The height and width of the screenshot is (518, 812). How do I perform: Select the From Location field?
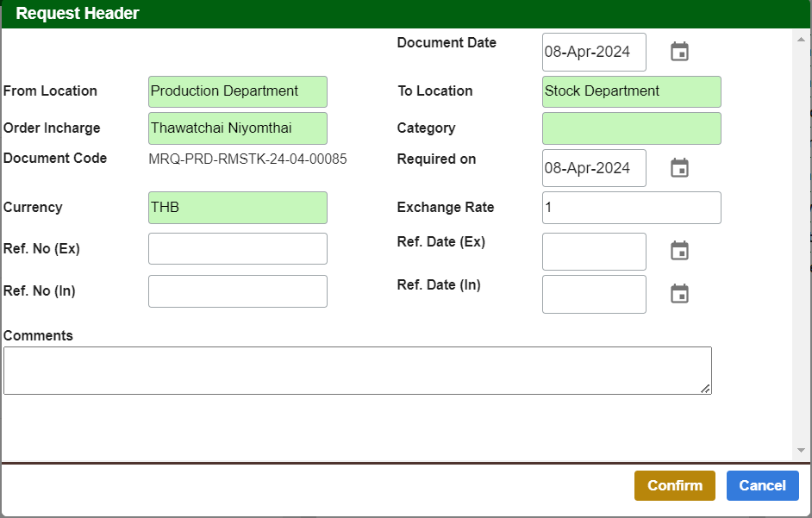(238, 91)
